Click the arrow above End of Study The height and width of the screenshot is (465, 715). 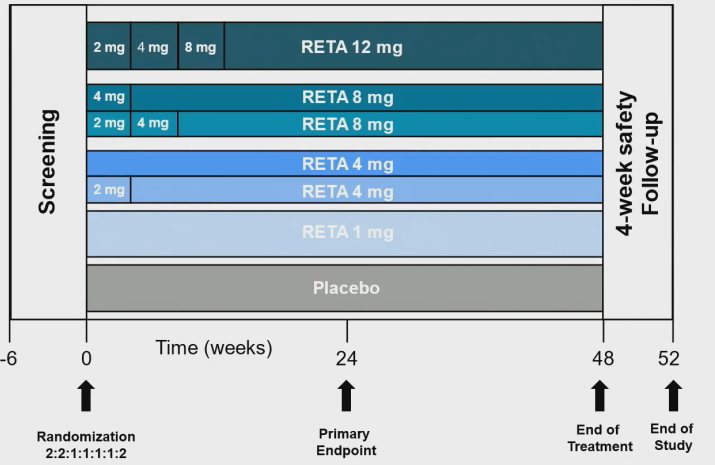(674, 396)
